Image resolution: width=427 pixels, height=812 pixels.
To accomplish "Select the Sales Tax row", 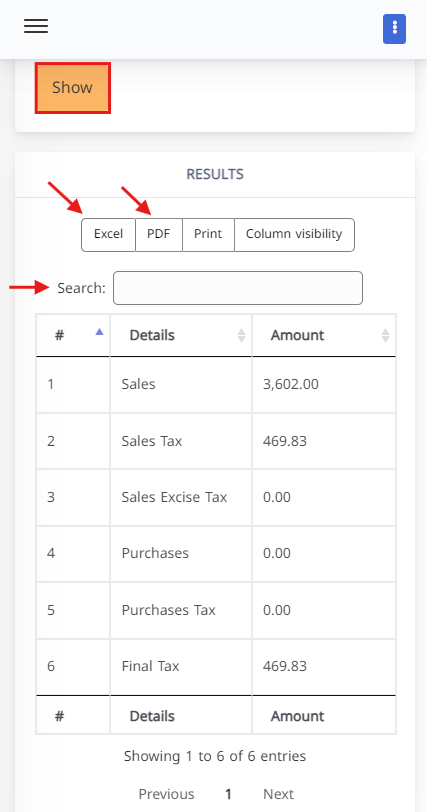I will click(x=216, y=441).
